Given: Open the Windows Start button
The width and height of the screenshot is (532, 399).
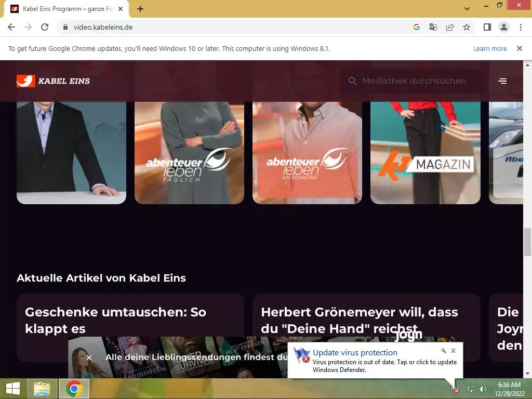Looking at the screenshot, I should (x=12, y=389).
